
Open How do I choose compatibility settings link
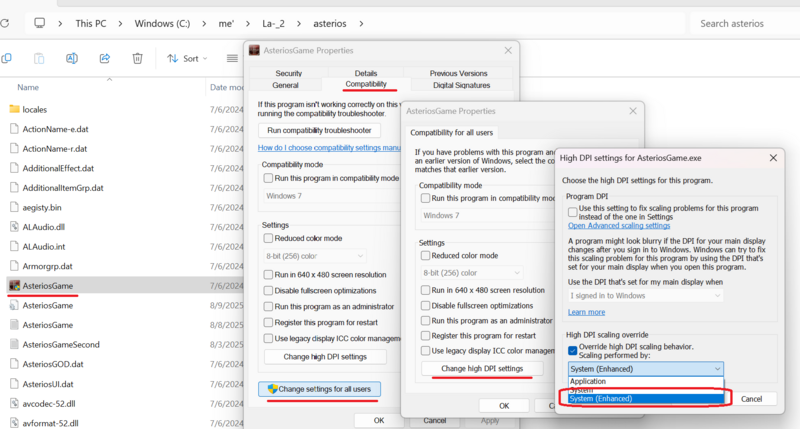329,147
